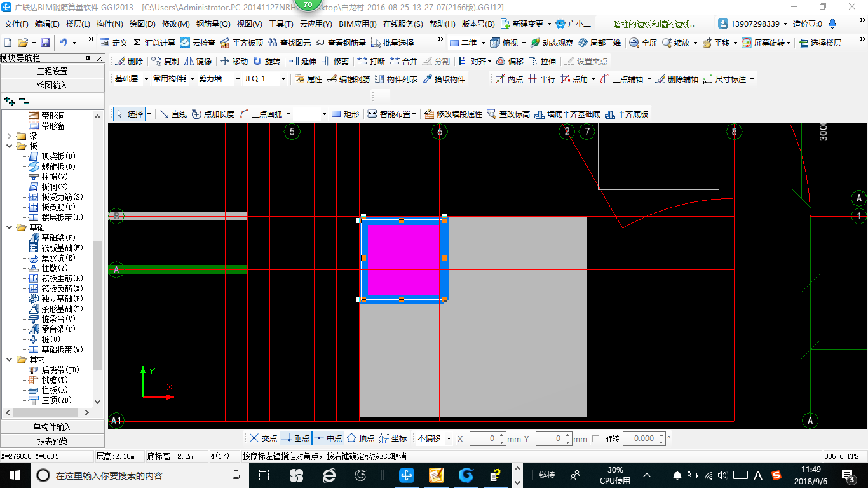This screenshot has height=488, width=868.
Task: Open the BIM应用(I) menu
Action: [x=358, y=24]
